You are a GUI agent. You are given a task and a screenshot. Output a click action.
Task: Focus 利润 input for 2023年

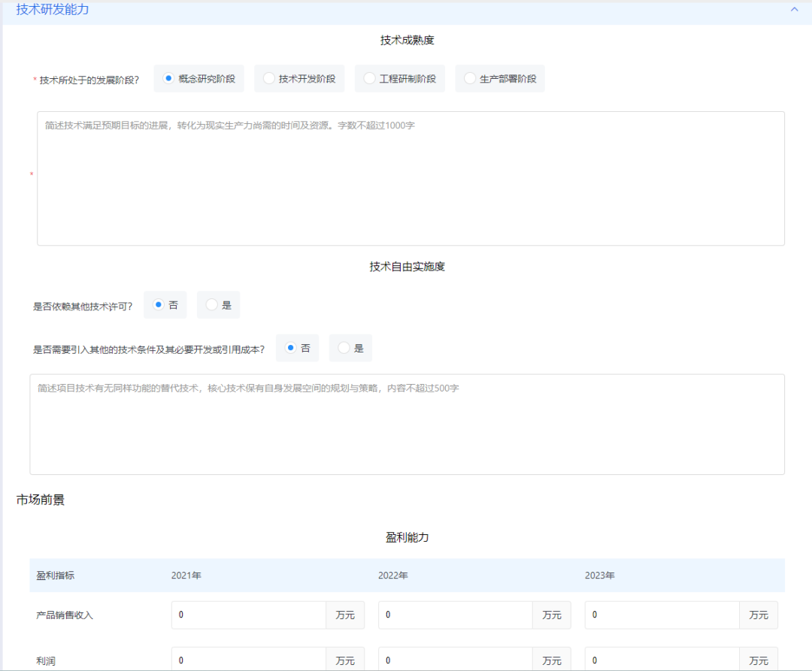pyautogui.click(x=662, y=660)
